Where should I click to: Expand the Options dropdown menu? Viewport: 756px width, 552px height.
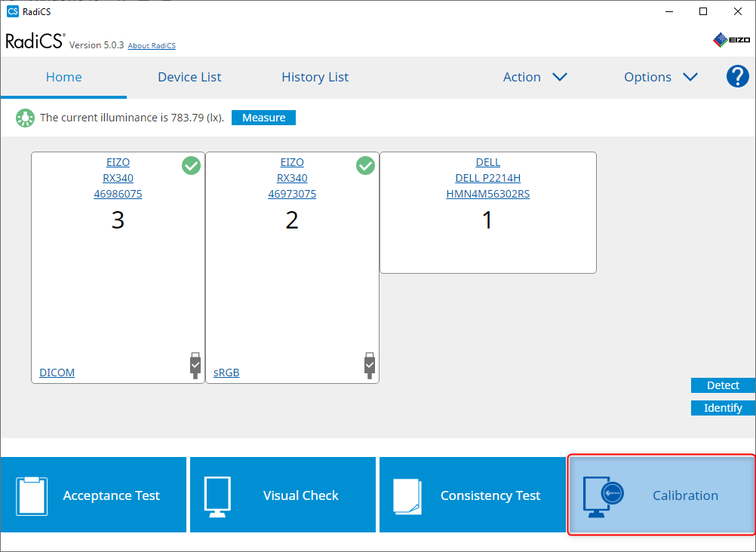click(660, 77)
